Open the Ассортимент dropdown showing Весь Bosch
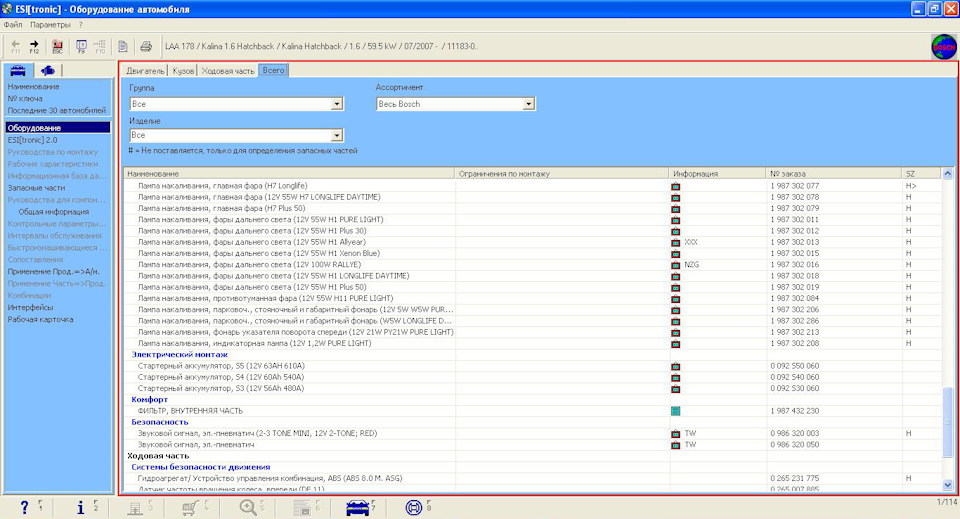Screen dimensions: 960x519 click(529, 104)
